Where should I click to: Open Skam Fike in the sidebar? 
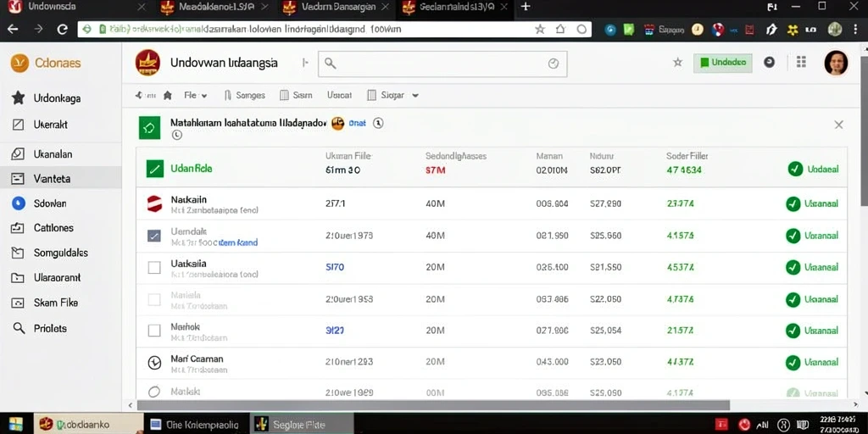click(45, 303)
